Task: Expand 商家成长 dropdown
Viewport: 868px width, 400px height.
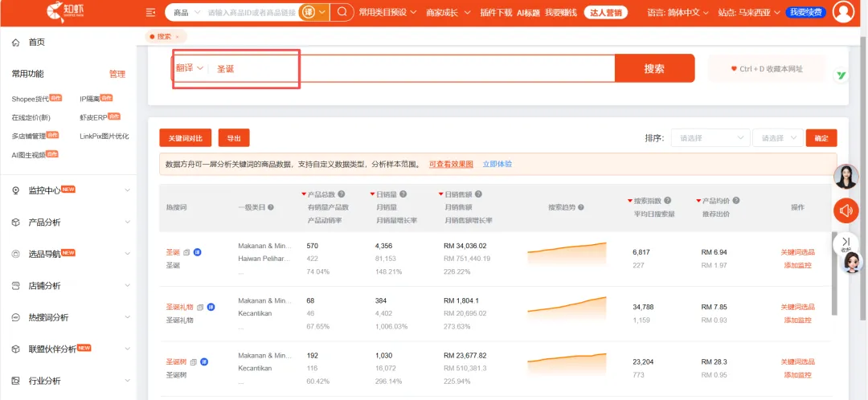Action: (x=448, y=12)
